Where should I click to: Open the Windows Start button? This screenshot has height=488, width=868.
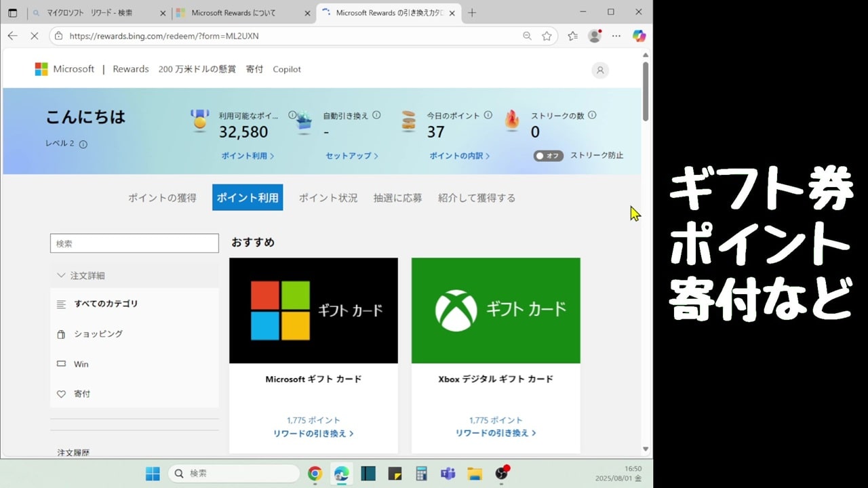click(x=153, y=473)
